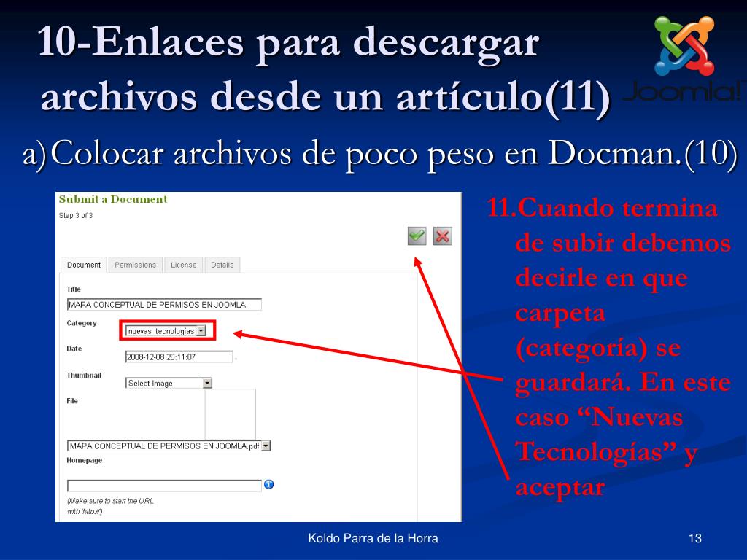Image resolution: width=747 pixels, height=560 pixels.
Task: Click the Date label
Action: 74,349
